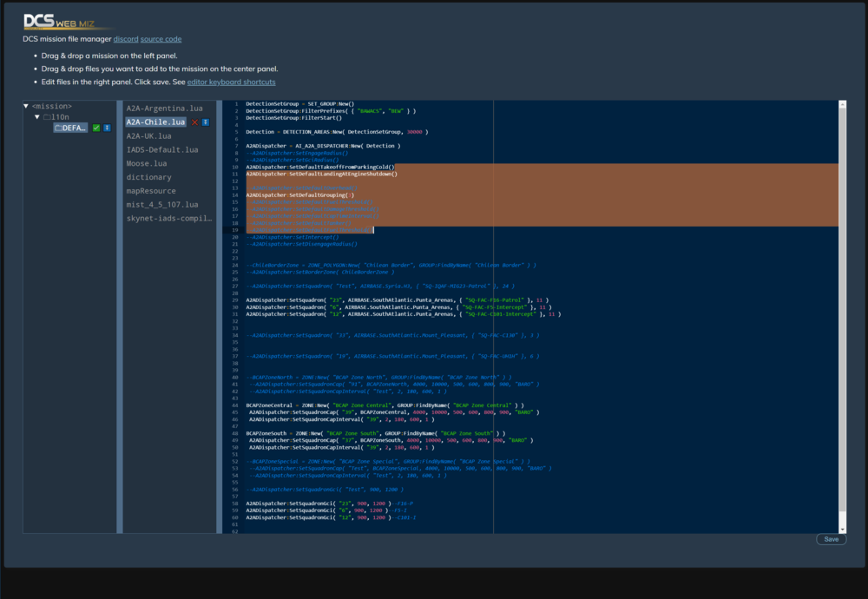Screen dimensions: 868x599
Task: Open the Moose.lua file
Action: pos(147,163)
